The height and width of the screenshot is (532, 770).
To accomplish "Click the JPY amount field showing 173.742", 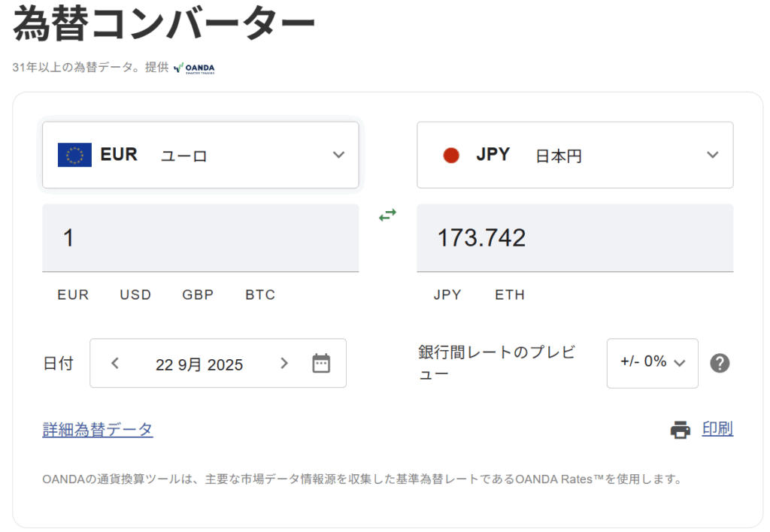I will (x=574, y=238).
